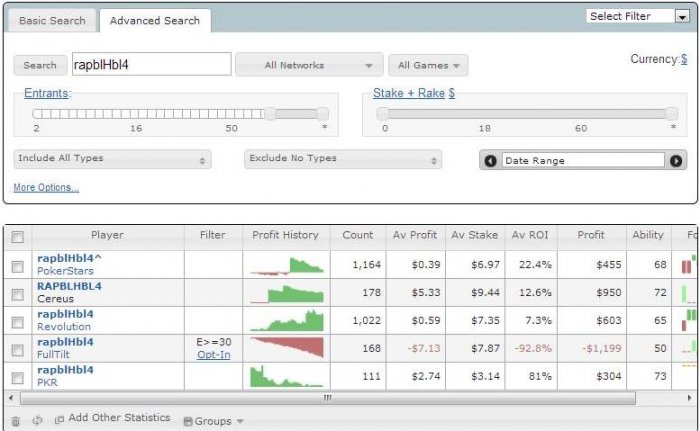Open the More Options link
The image size is (700, 431).
pyautogui.click(x=46, y=188)
